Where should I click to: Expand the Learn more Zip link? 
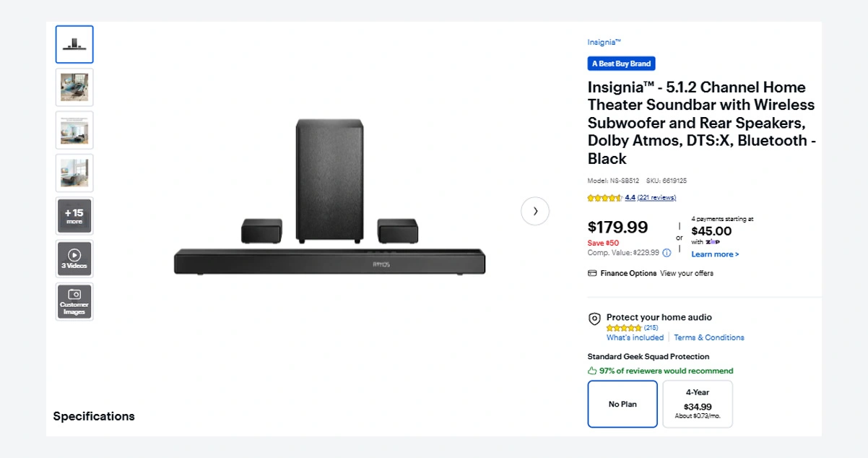(715, 254)
